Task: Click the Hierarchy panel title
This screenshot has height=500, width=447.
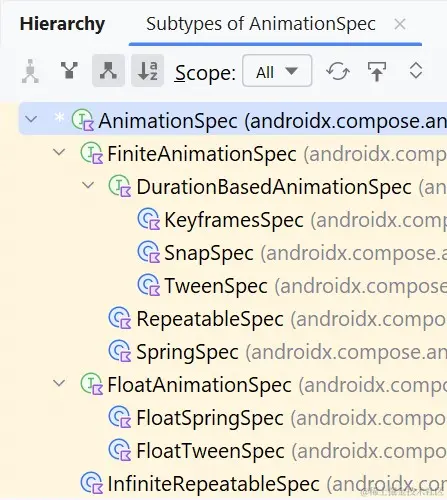Action: 62,24
